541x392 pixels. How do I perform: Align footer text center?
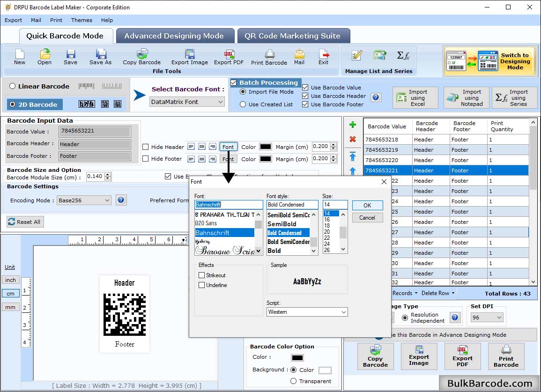coord(202,159)
